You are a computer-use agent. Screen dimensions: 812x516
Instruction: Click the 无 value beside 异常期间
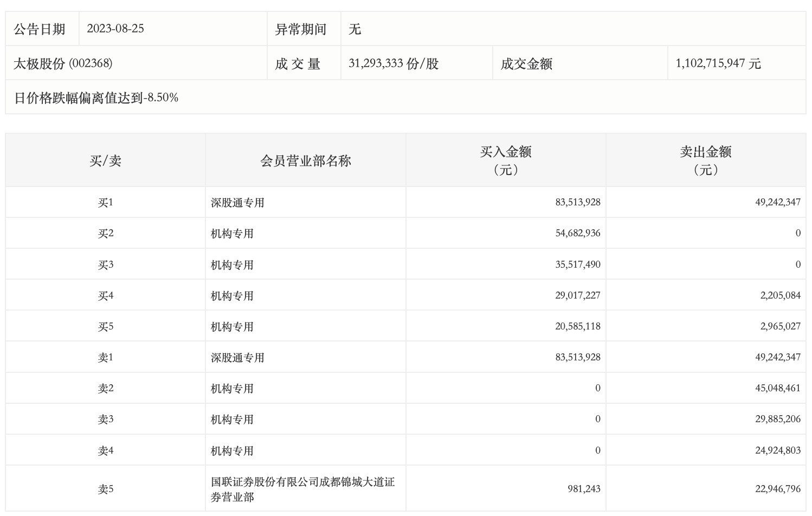point(355,29)
